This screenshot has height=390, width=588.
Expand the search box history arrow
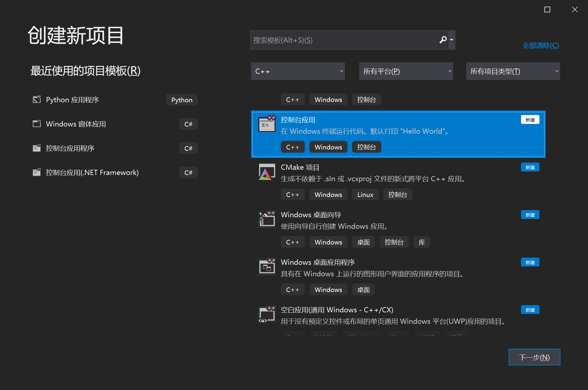click(452, 40)
